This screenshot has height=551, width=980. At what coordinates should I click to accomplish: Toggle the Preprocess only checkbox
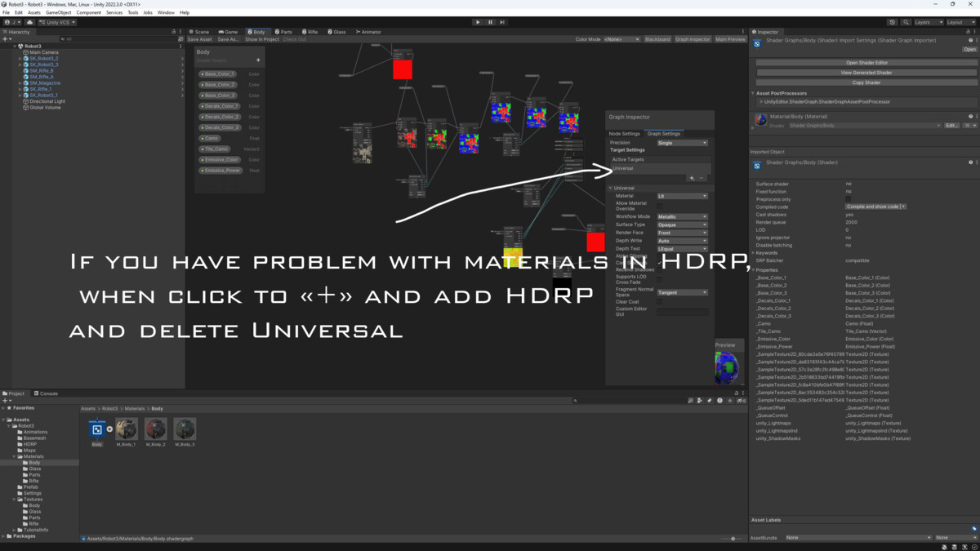pos(849,199)
